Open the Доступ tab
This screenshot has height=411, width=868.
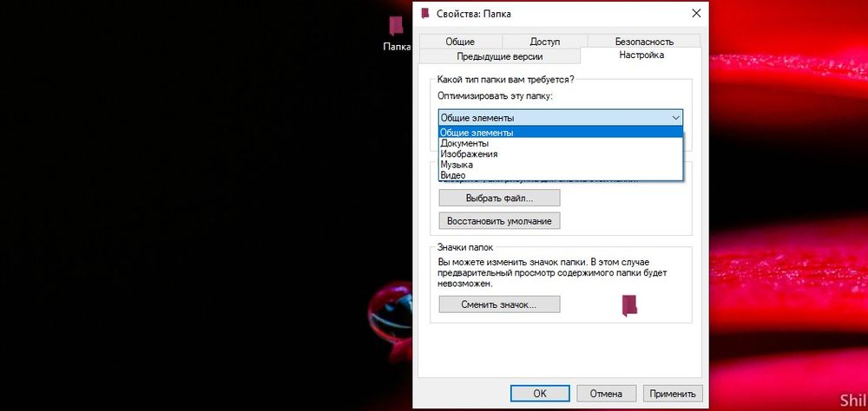[x=545, y=41]
